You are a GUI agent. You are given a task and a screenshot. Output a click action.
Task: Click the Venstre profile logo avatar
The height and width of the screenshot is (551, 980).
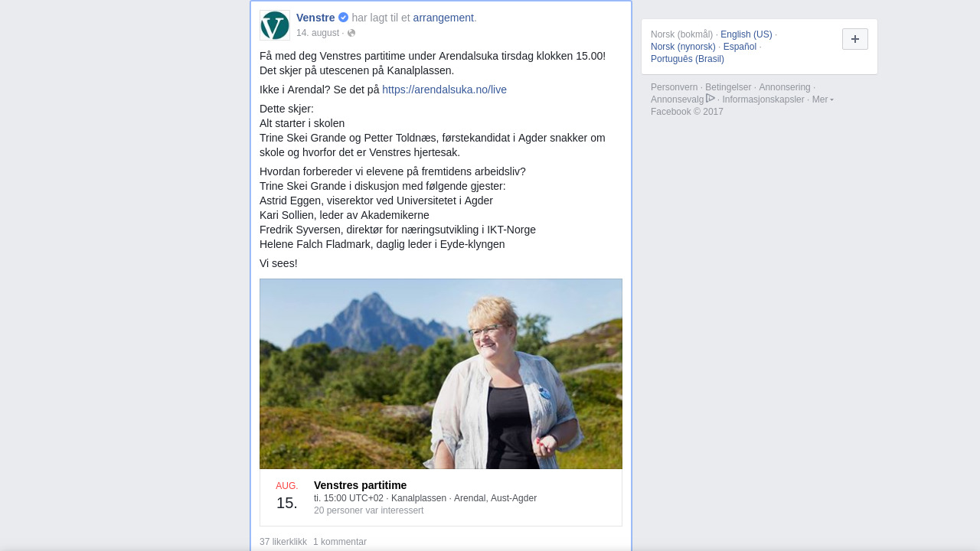[275, 25]
